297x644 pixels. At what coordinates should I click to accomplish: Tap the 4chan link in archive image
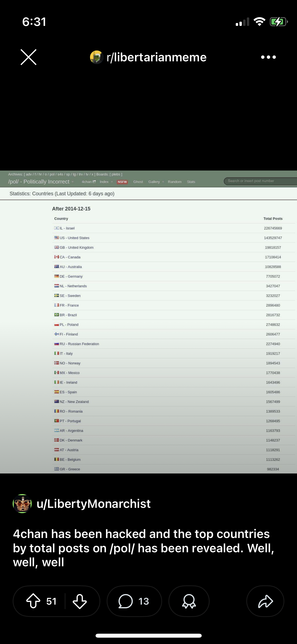89,182
